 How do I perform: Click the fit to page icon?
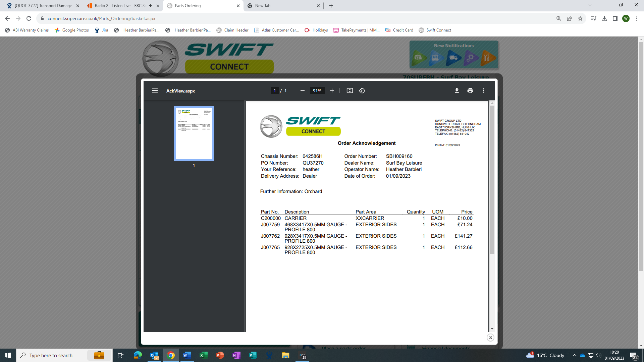[350, 91]
